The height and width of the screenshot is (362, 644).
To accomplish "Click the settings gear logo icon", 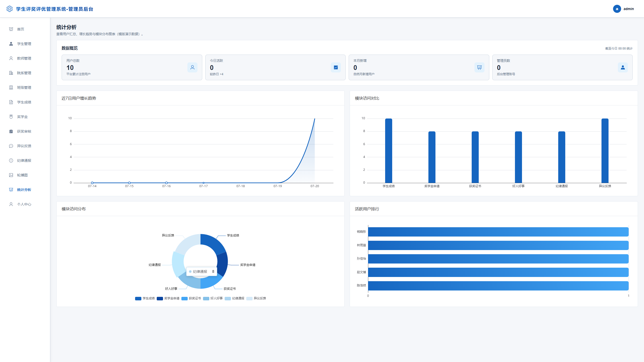I will click(x=9, y=9).
